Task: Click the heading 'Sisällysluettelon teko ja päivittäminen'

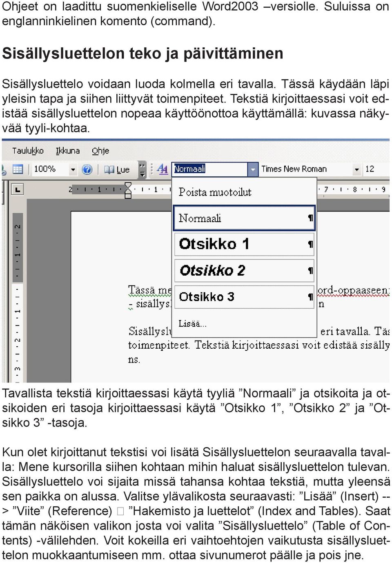Action: (x=143, y=53)
